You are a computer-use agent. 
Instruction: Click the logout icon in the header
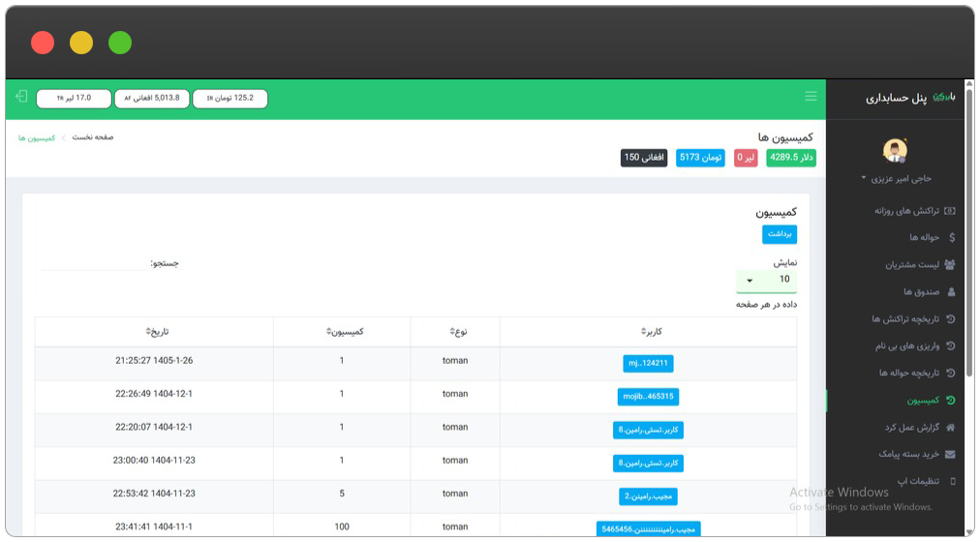coord(21,96)
